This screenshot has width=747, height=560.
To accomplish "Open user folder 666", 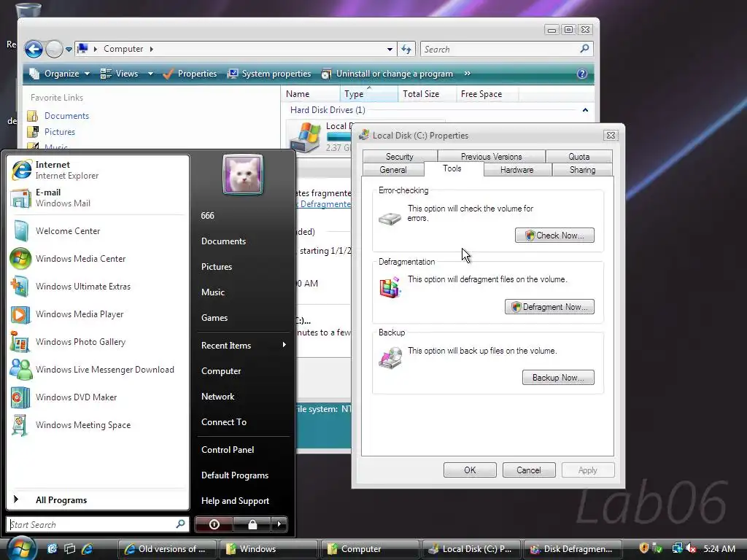I will coord(243,215).
